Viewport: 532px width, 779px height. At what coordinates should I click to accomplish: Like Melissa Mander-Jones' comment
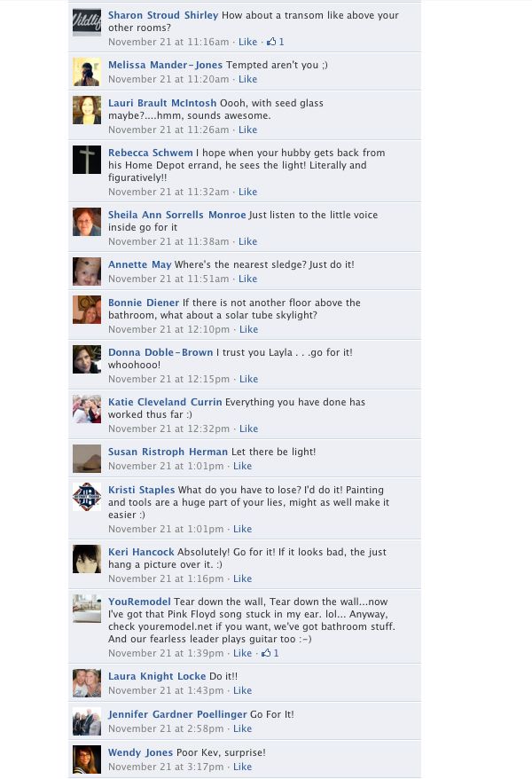247,79
